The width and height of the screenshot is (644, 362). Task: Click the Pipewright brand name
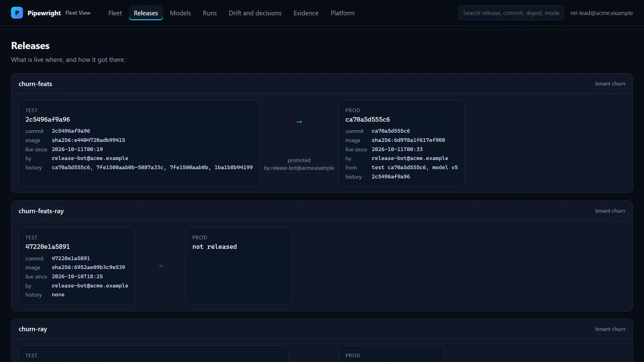point(44,13)
